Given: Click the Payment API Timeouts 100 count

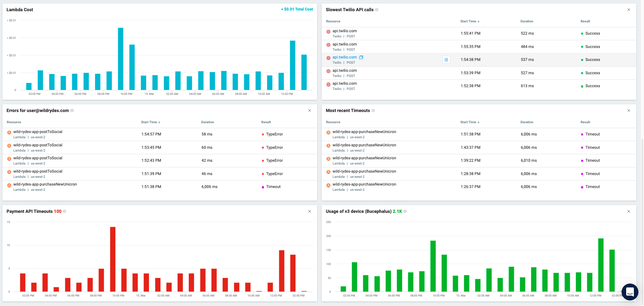Looking at the screenshot, I should pyautogui.click(x=58, y=211).
